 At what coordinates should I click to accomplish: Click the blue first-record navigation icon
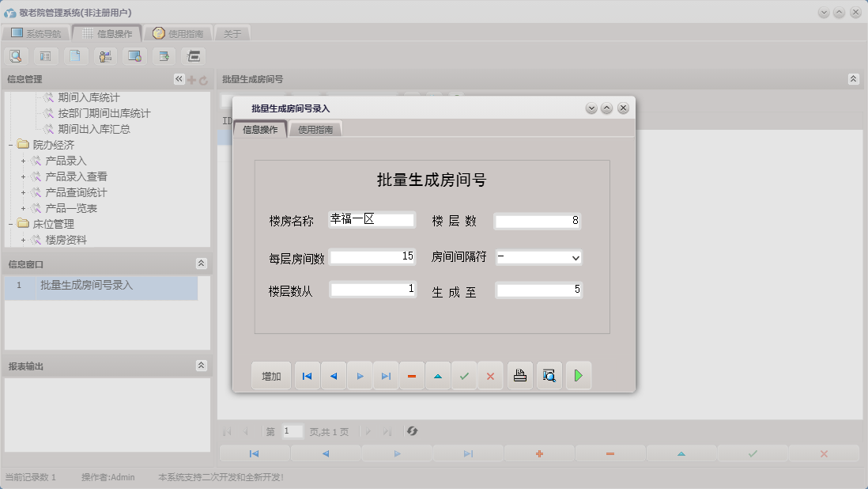[307, 375]
